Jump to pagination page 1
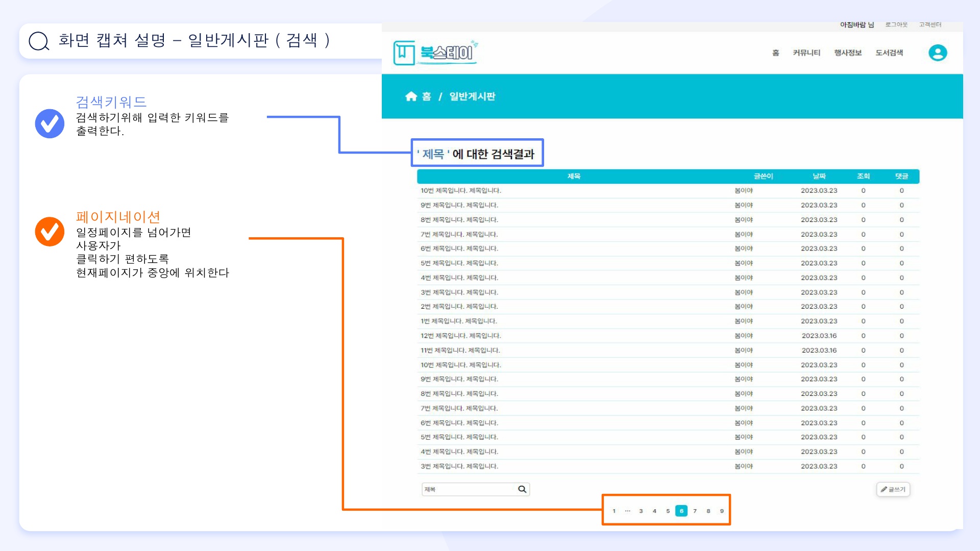 click(x=614, y=511)
